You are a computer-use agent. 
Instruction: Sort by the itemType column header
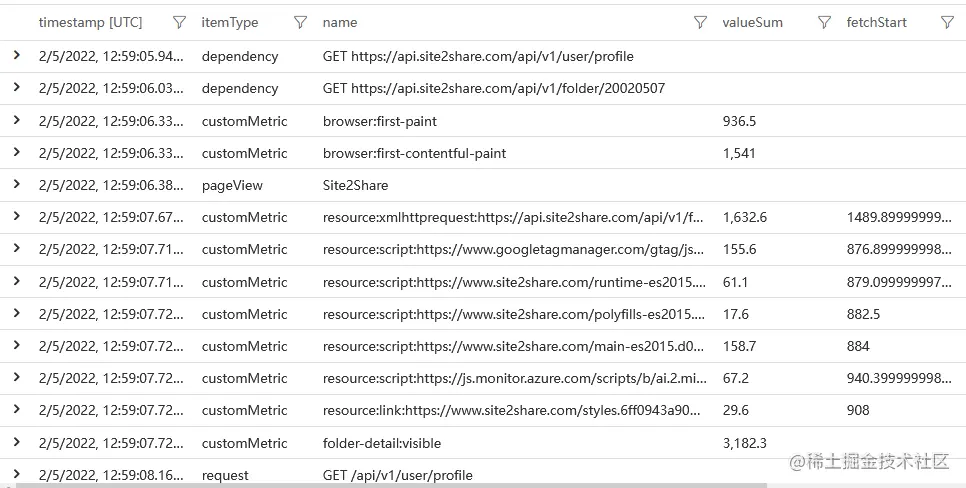[230, 22]
